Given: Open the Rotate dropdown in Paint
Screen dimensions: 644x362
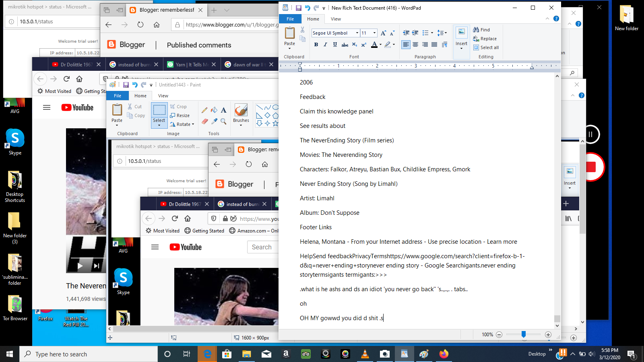Looking at the screenshot, I should tap(182, 124).
